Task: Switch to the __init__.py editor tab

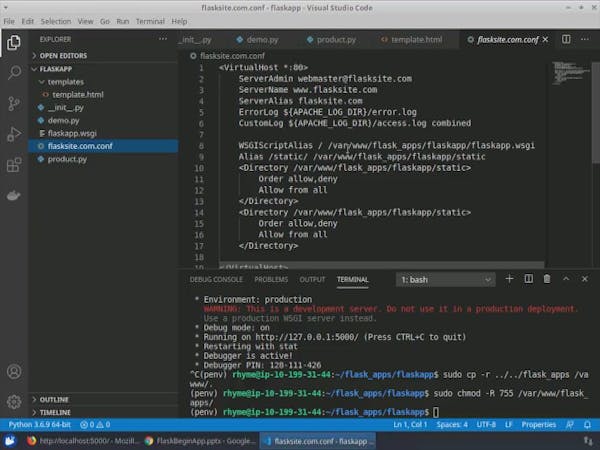Action: click(197, 40)
